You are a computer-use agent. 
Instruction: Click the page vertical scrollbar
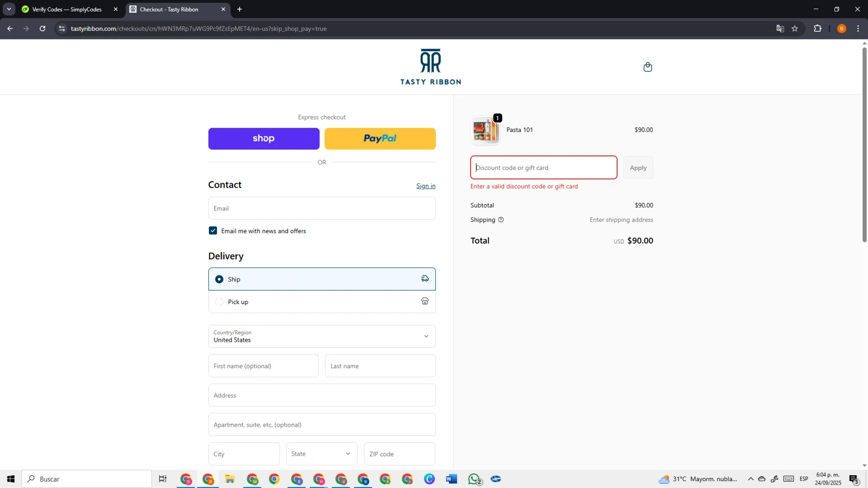[x=865, y=145]
